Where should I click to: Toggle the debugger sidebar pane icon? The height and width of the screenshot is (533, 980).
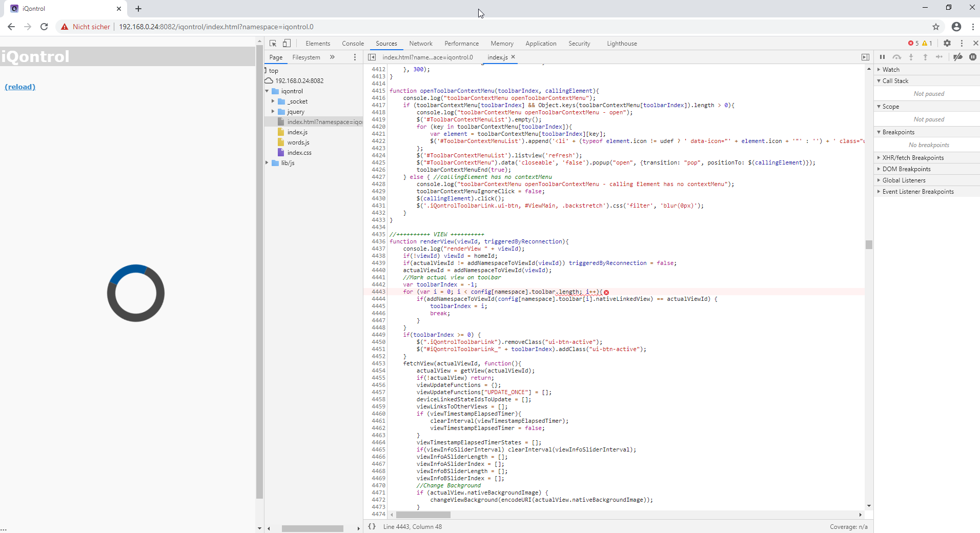(x=865, y=57)
